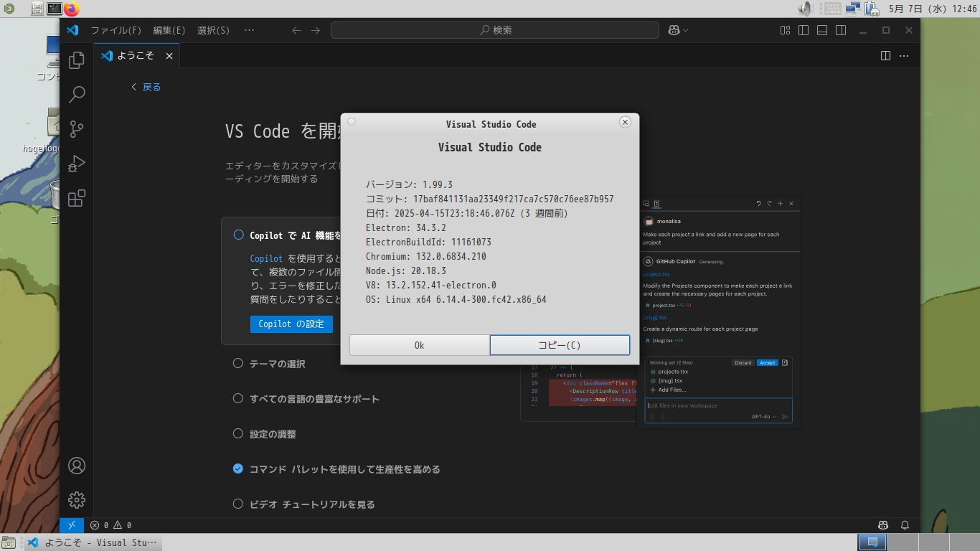Tick the すべての言語の豊富なサポート step circle
This screenshot has width=980, height=551.
(238, 398)
